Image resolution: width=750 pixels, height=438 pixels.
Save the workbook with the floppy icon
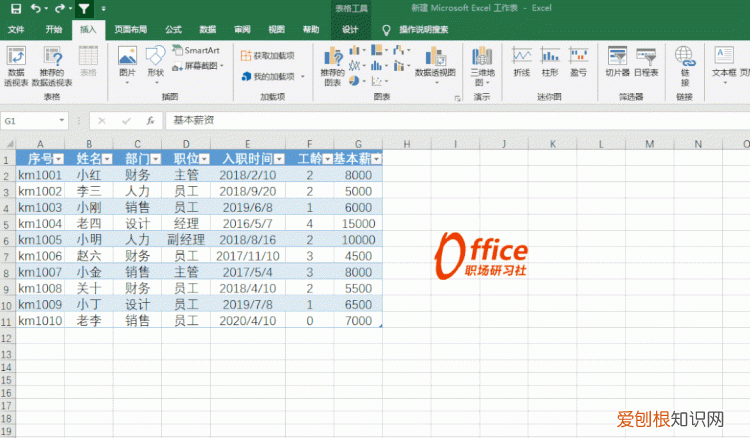click(x=16, y=8)
